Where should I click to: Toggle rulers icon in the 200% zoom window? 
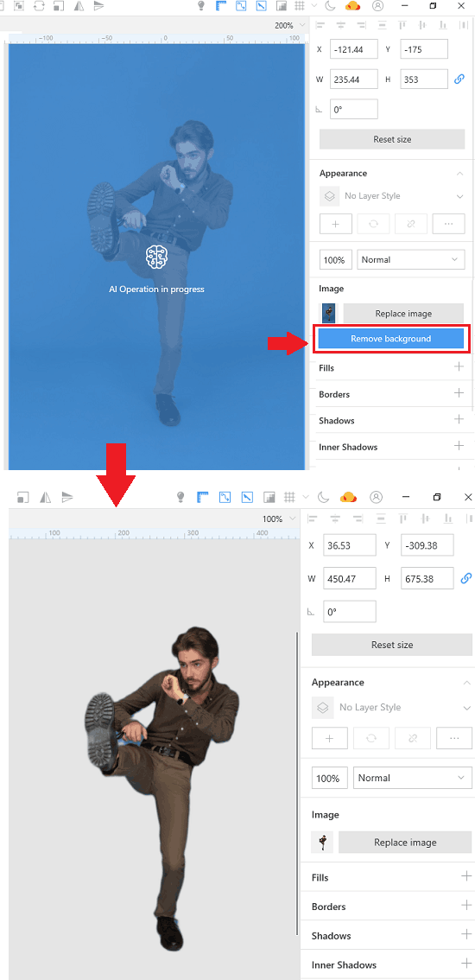pos(220,6)
